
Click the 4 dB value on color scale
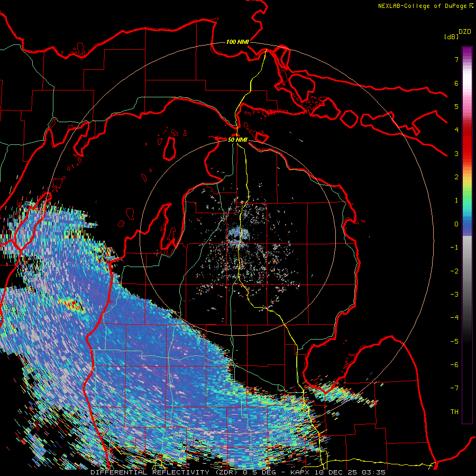[456, 130]
